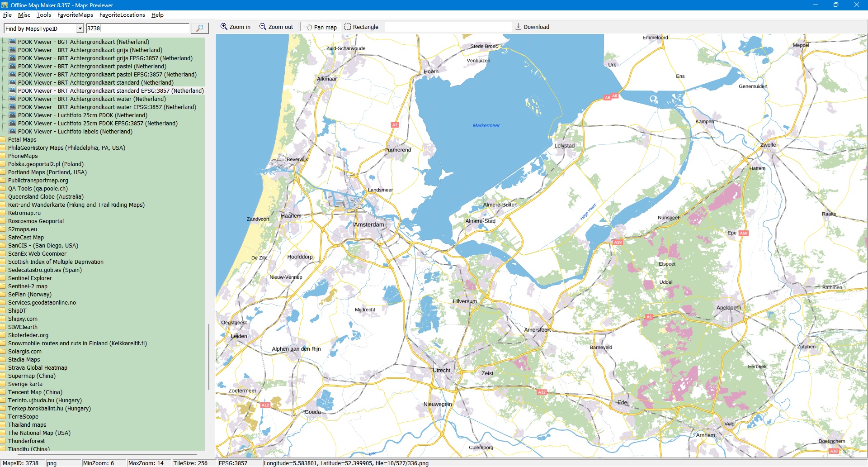Open the Tools menu
Viewport: 868px width, 467px height.
(x=43, y=15)
